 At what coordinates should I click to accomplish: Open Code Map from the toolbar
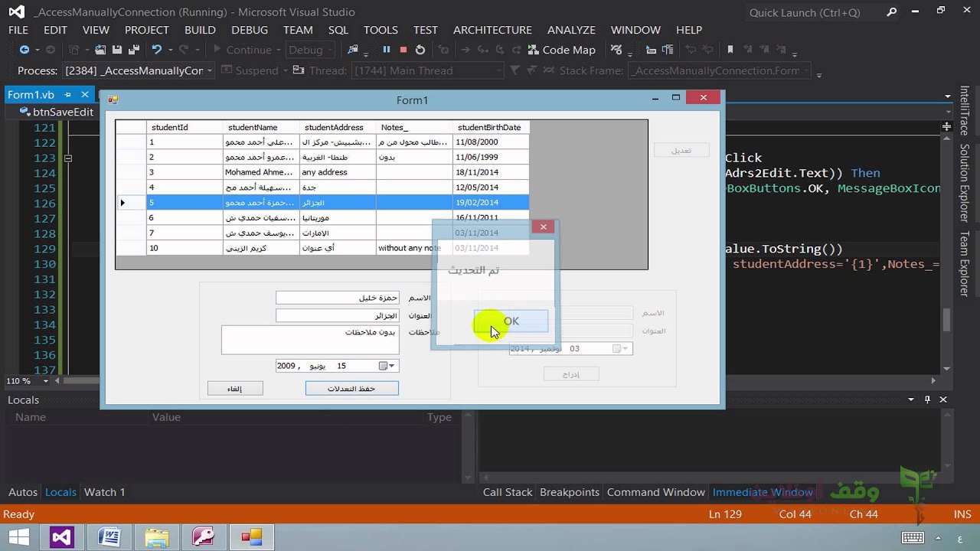click(x=561, y=50)
